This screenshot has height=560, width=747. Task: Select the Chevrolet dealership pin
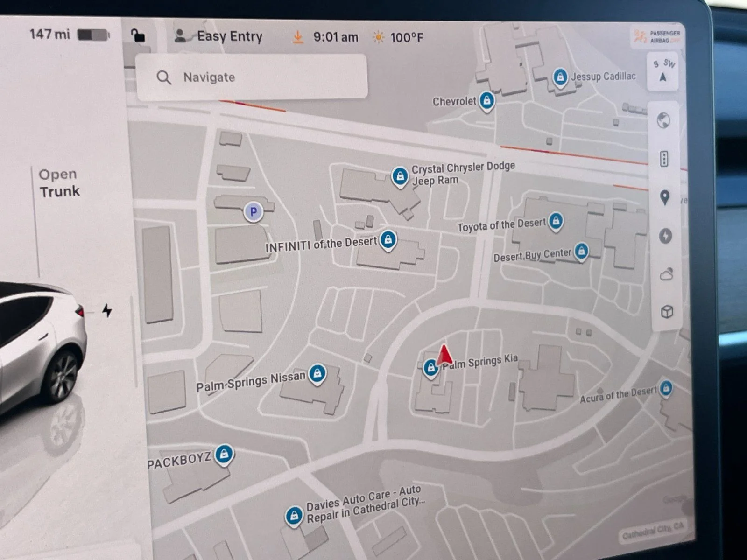[x=486, y=101]
